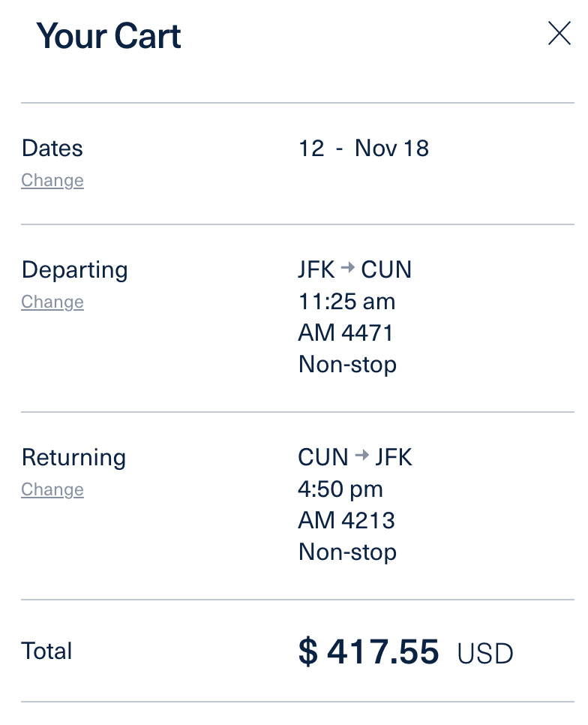The width and height of the screenshot is (588, 725).
Task: Select the date range ending Nov 18
Action: [x=364, y=148]
